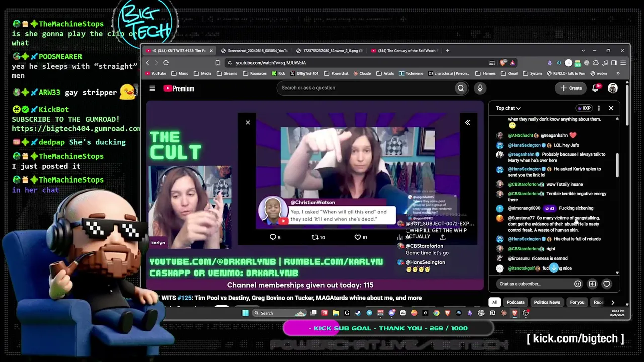Open the emoji picker in chat
This screenshot has width=644, height=362.
click(578, 284)
